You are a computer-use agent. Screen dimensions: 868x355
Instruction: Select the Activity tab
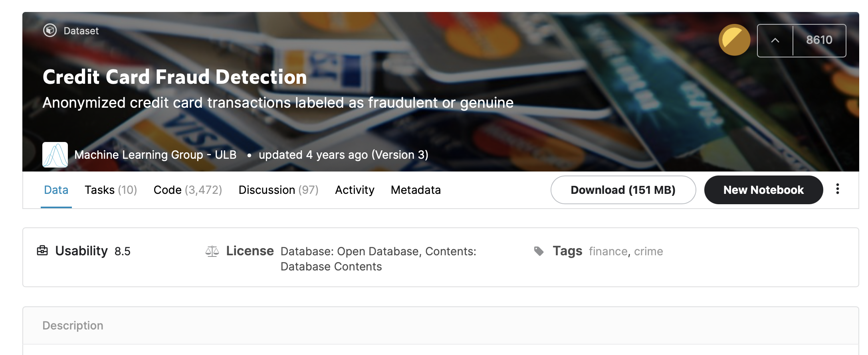pos(355,190)
